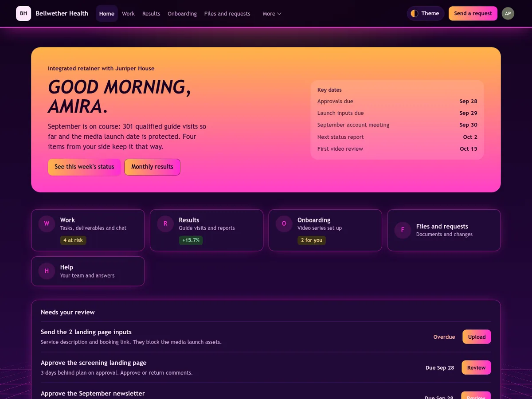The height and width of the screenshot is (399, 532).
Task: Open the Onboarding nav item
Action: (x=182, y=14)
